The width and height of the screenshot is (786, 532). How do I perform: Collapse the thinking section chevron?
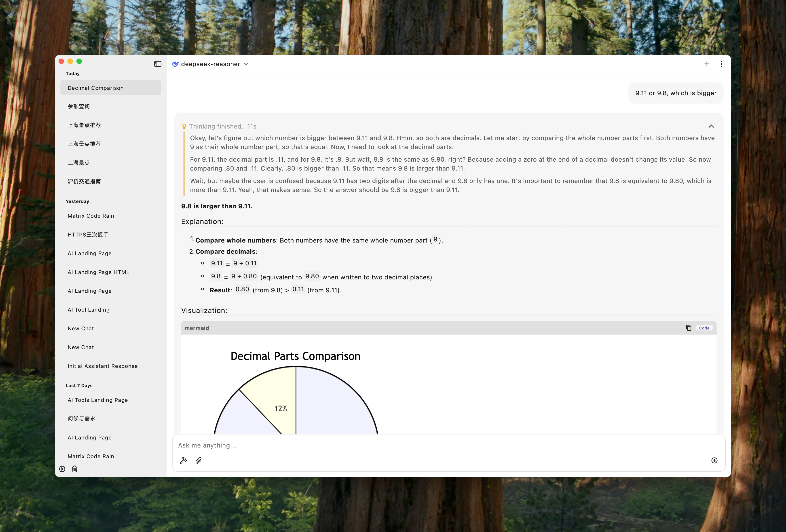tap(711, 126)
